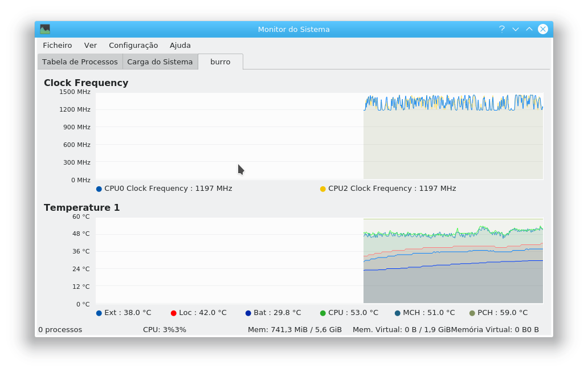The width and height of the screenshot is (588, 372).
Task: Click the MCH temperature teal dot
Action: 398,313
